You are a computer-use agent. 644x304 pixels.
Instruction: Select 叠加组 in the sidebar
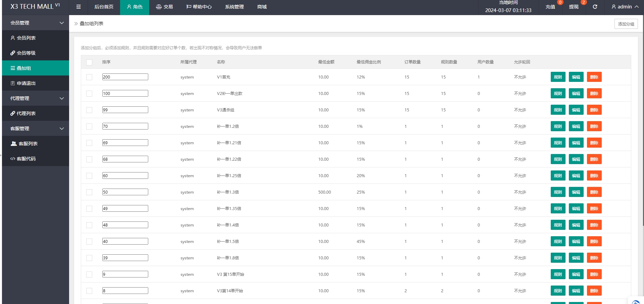pyautogui.click(x=36, y=68)
